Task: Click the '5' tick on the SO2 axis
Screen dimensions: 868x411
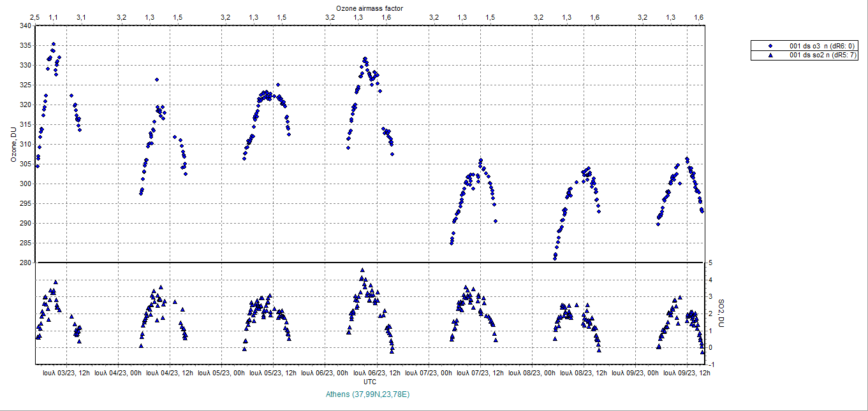Action: click(710, 263)
